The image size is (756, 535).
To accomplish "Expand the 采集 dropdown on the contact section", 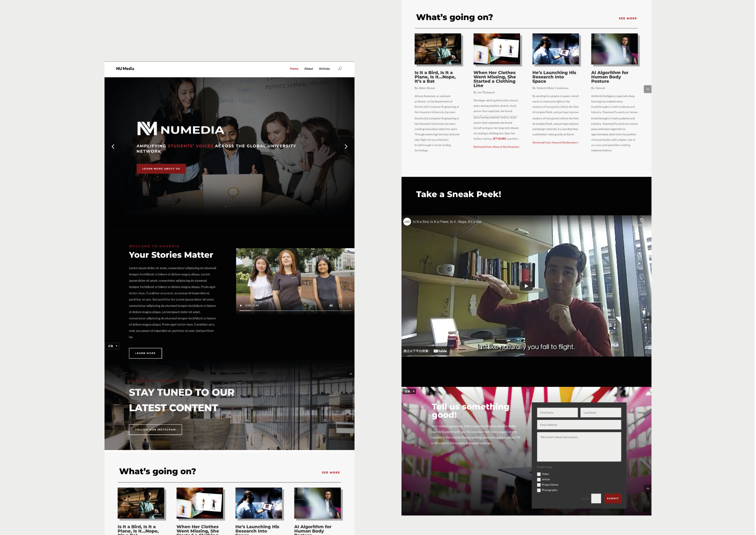I will (409, 391).
